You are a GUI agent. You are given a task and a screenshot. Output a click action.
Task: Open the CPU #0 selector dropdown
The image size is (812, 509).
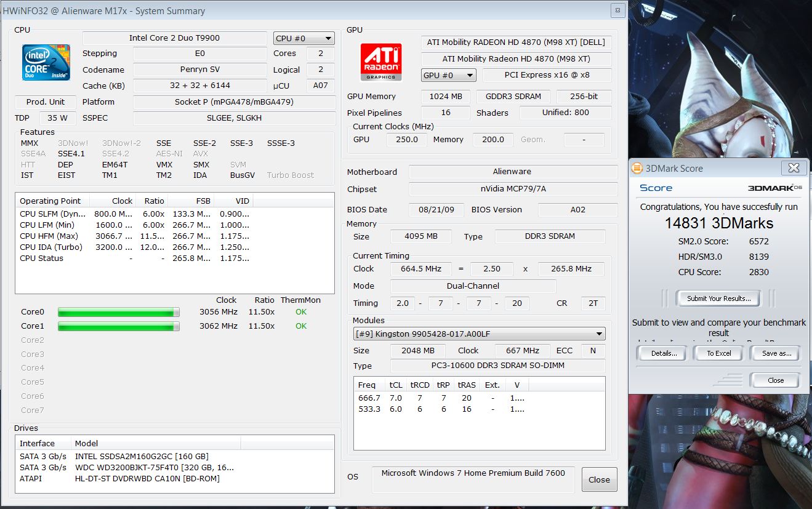point(304,38)
